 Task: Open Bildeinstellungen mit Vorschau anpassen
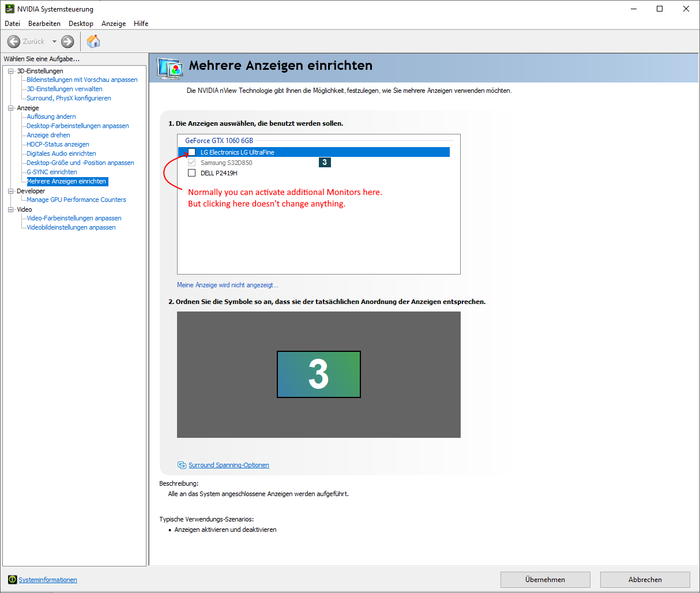tap(82, 80)
